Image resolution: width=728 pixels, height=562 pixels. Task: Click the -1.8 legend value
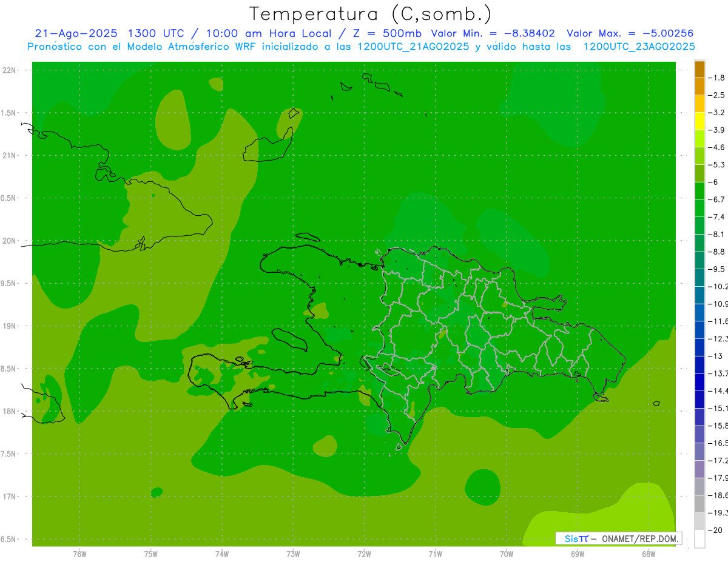(717, 78)
